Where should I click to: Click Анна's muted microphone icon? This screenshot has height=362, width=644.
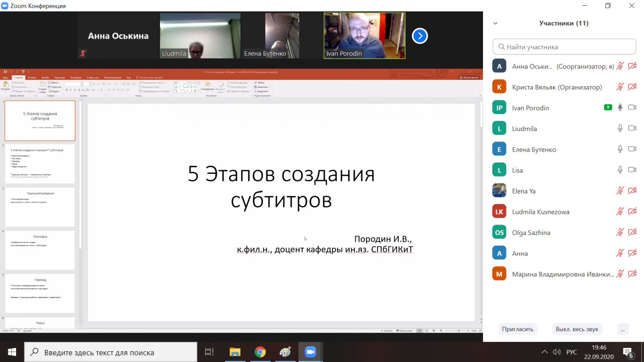click(x=620, y=253)
